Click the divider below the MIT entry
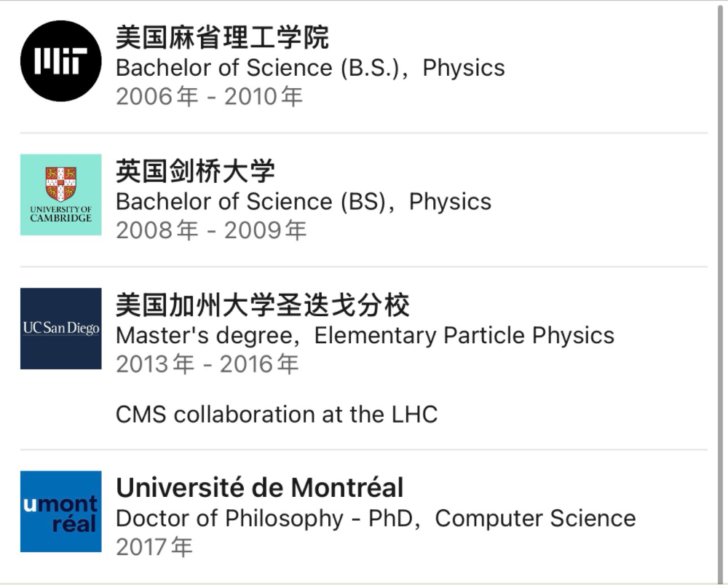The width and height of the screenshot is (728, 585). (364, 133)
